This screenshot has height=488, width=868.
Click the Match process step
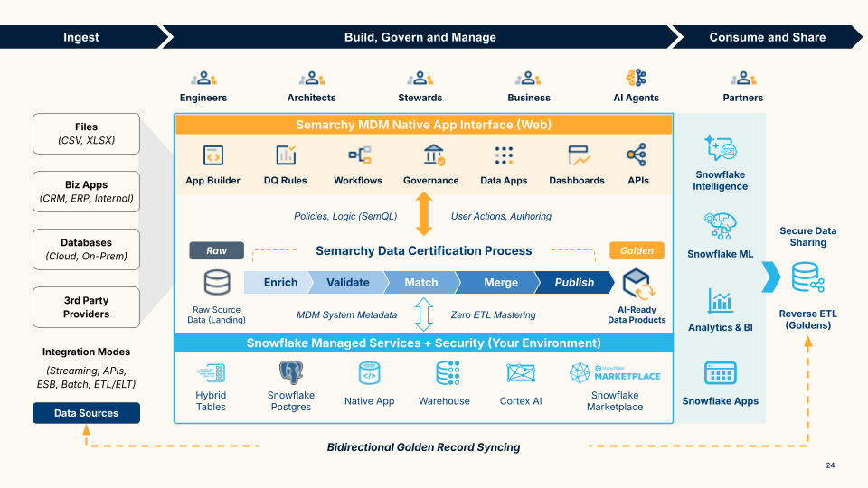coord(421,282)
